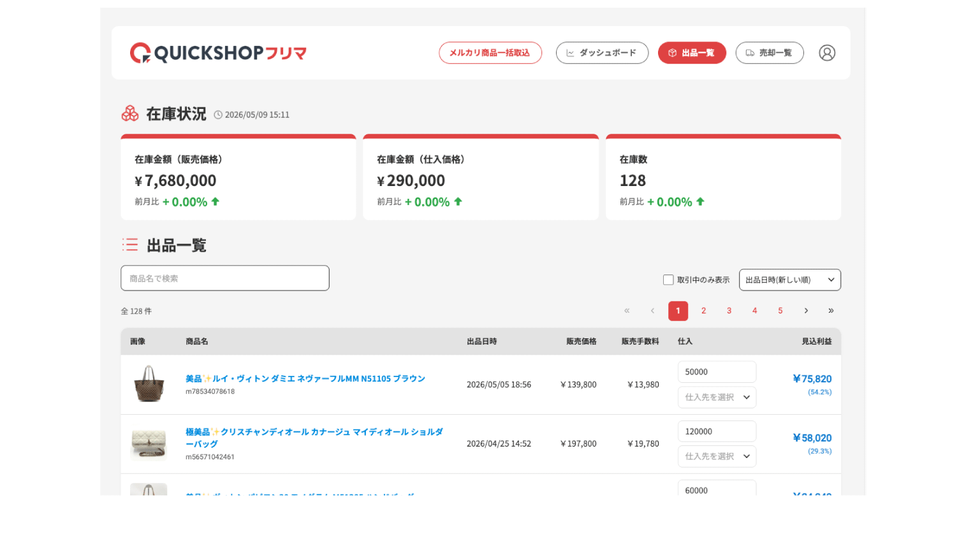Click the item ID m78534078618

(x=210, y=392)
